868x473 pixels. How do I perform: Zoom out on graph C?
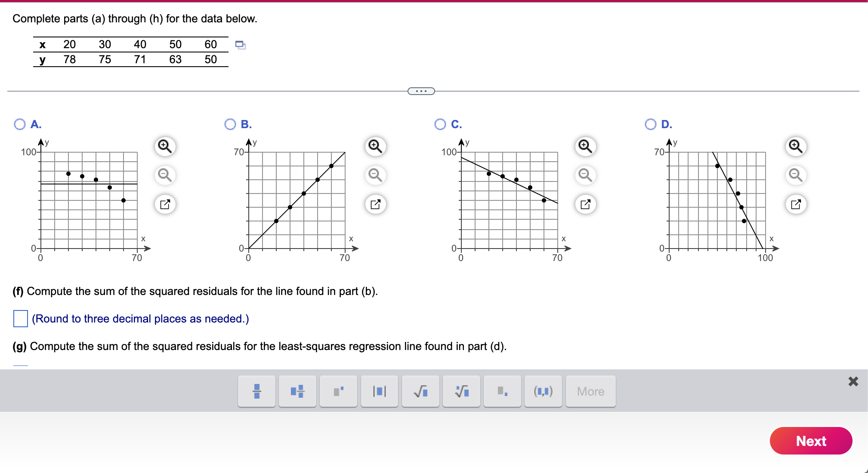(x=585, y=175)
